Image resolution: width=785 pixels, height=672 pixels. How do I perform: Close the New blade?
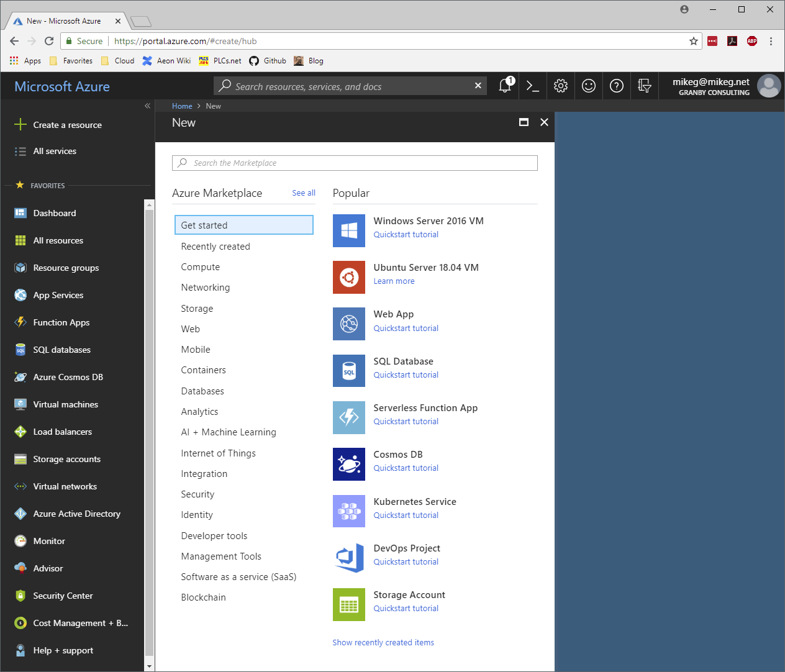tap(544, 122)
